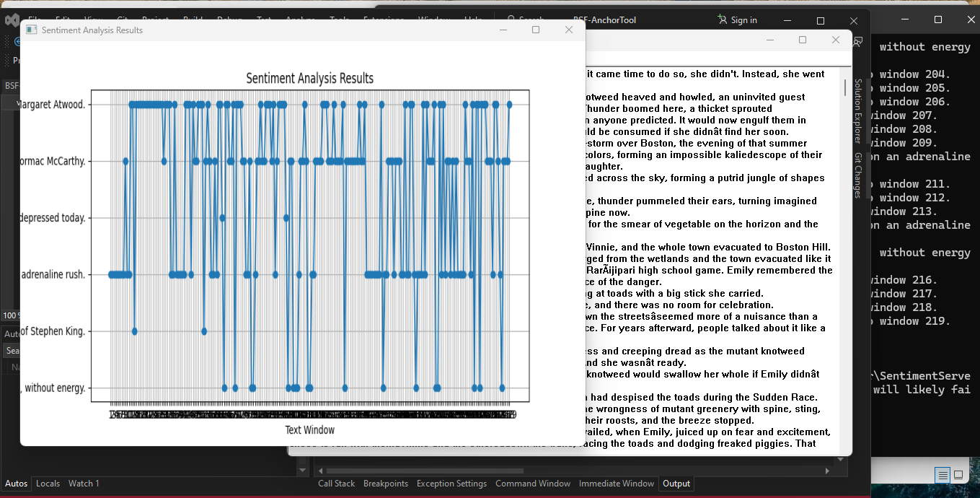Click the Visual Studio feedback icon
The height and width of the screenshot is (498, 980).
coord(857,42)
